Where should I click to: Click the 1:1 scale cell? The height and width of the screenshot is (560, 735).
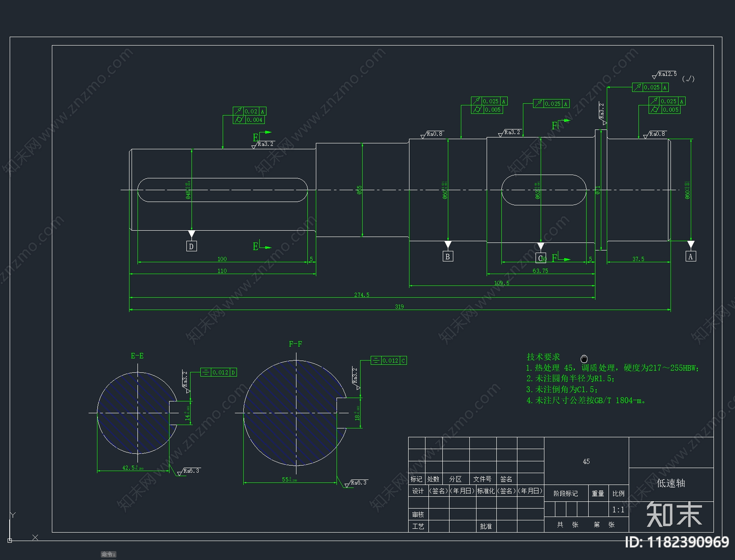click(x=618, y=509)
